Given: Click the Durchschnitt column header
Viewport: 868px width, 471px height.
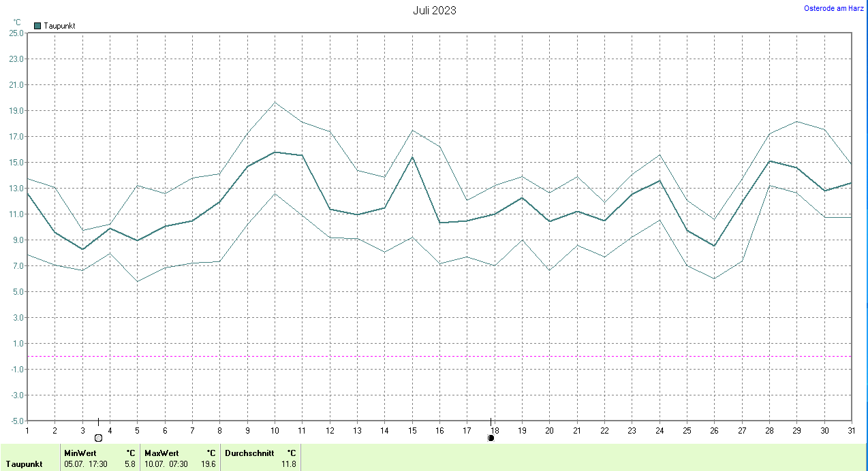Looking at the screenshot, I should (x=249, y=453).
